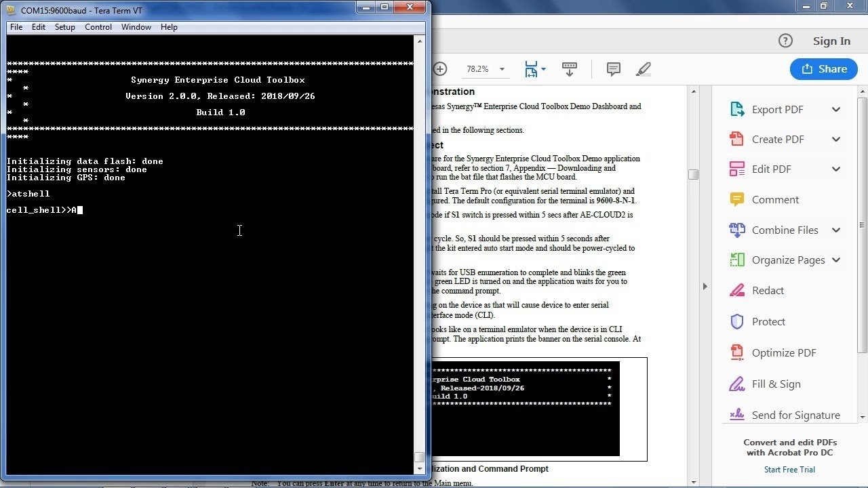Screen dimensions: 868x488
Task: Open the Comment tool label
Action: coord(775,200)
